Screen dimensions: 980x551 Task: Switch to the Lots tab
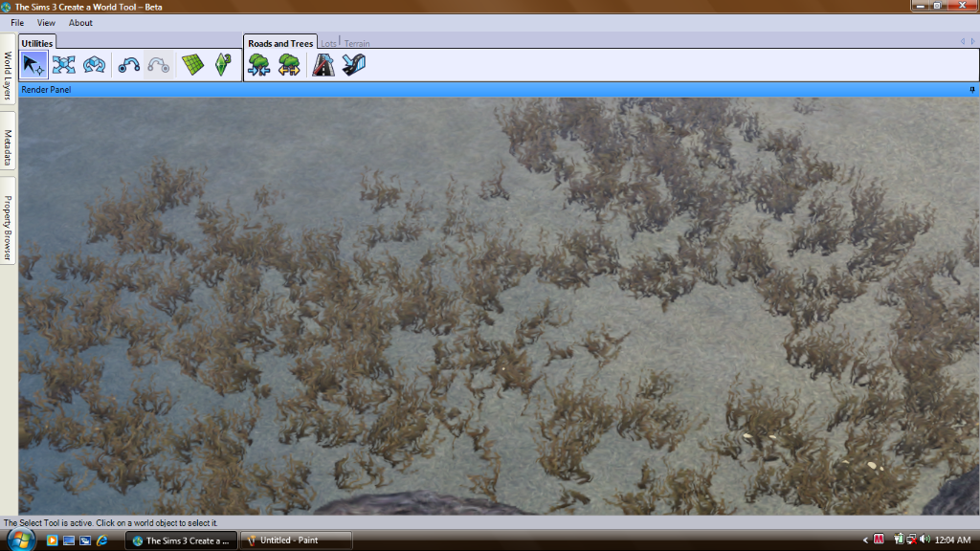(x=328, y=43)
